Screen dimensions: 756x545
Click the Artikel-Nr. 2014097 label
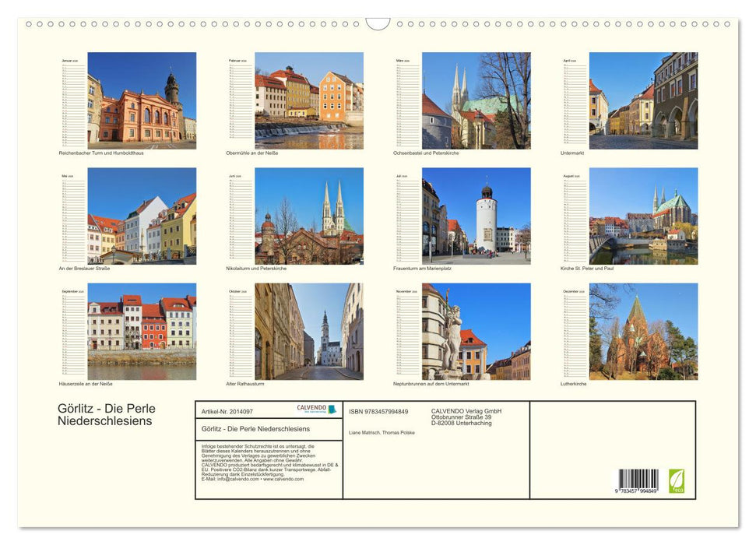pyautogui.click(x=227, y=411)
